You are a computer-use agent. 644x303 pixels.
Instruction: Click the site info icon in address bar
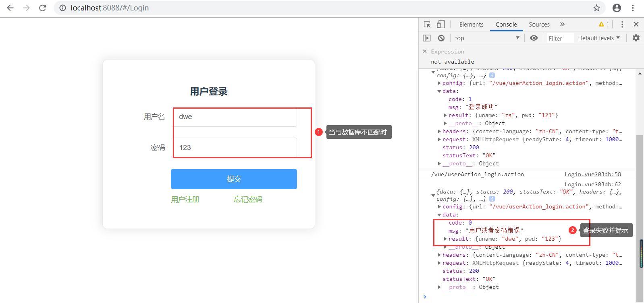coord(62,8)
